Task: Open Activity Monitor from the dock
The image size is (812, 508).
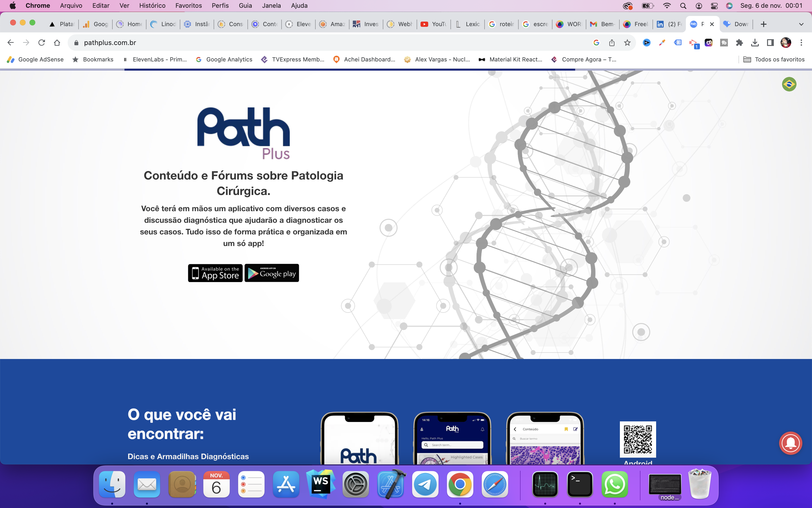Action: 545,484
